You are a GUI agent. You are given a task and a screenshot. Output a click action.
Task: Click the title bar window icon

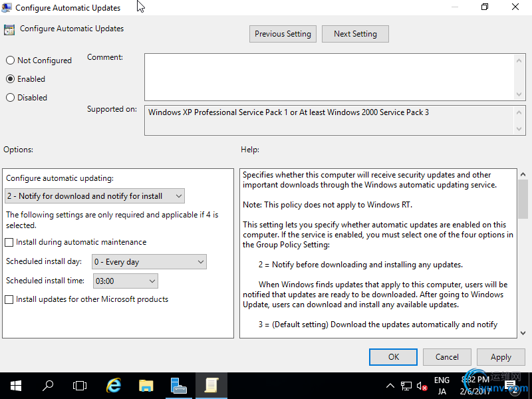click(x=6, y=7)
